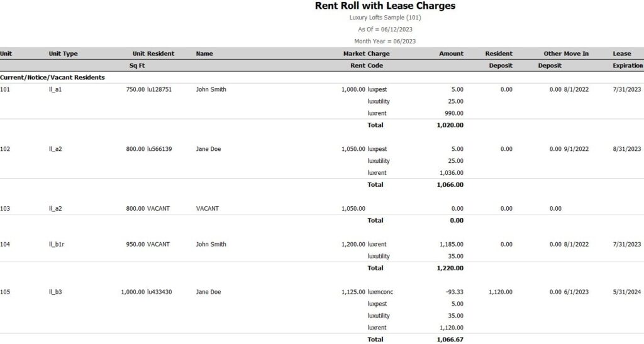Click the Other Move In header
644x344 pixels.
click(566, 54)
